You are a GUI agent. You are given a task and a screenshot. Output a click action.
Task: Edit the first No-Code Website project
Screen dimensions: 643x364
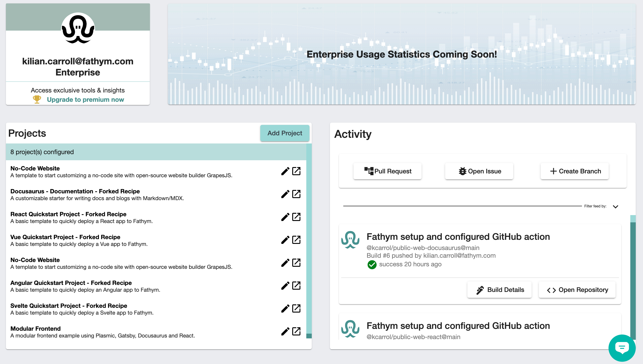(285, 171)
